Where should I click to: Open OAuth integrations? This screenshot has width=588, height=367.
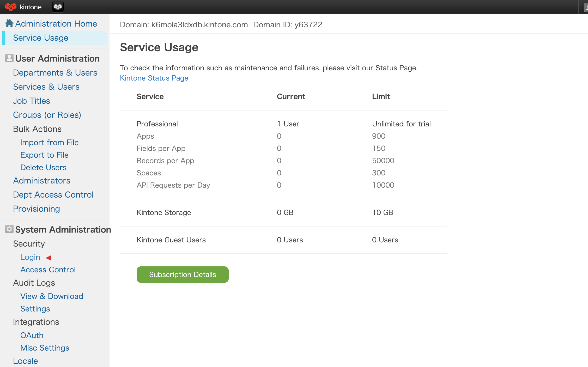(x=32, y=335)
